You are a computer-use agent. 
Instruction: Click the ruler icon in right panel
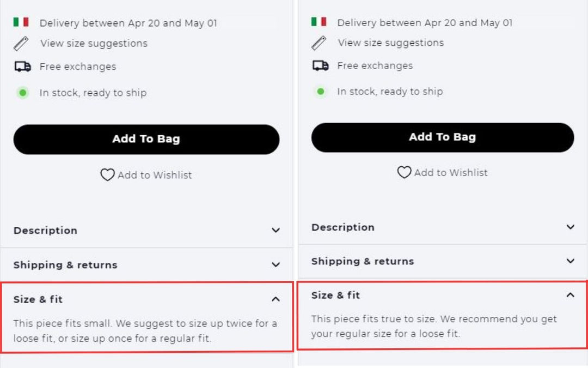point(319,43)
